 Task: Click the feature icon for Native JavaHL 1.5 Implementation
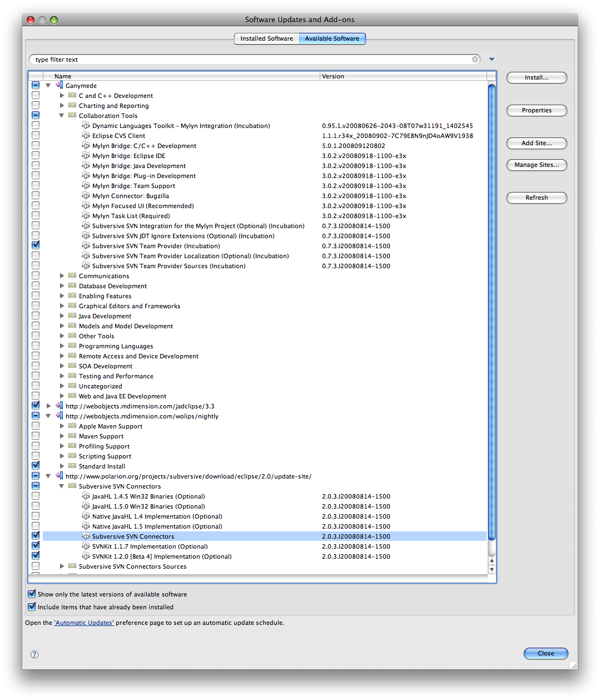tap(86, 526)
